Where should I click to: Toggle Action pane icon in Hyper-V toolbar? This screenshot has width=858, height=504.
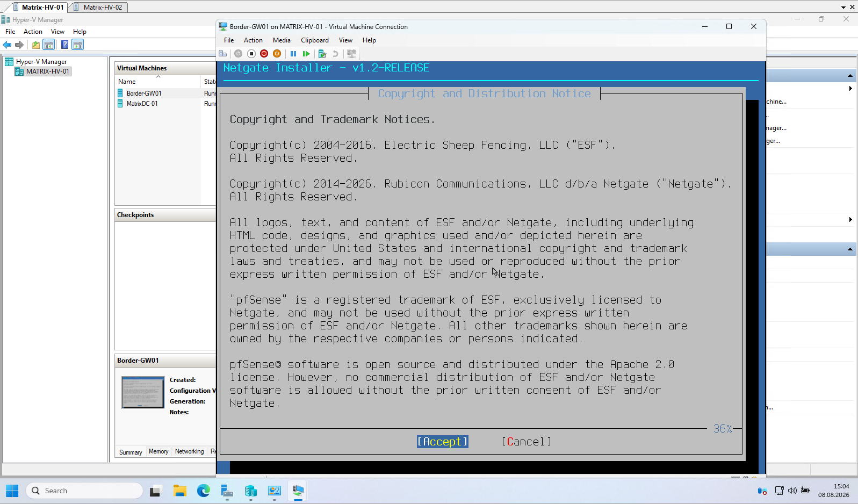[x=77, y=45]
